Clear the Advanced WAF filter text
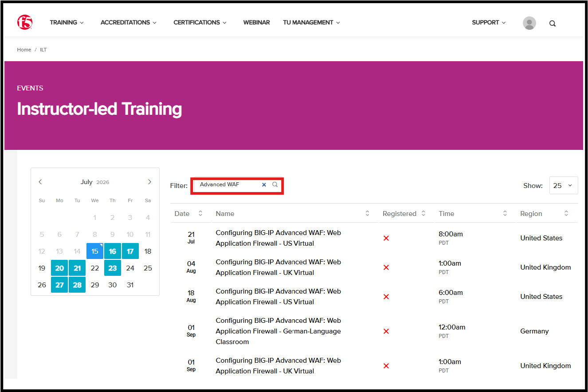Screen dimensions: 588x392 pyautogui.click(x=264, y=184)
